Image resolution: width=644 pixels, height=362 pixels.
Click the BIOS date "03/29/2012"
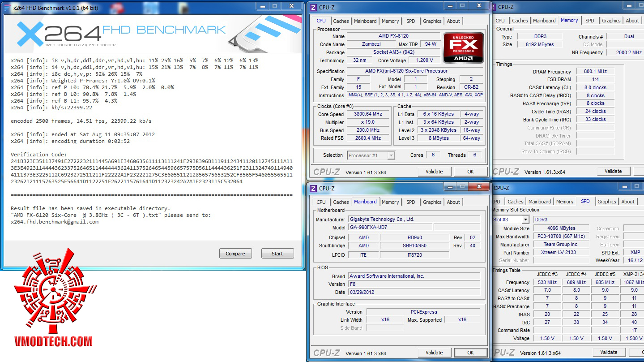click(x=414, y=293)
